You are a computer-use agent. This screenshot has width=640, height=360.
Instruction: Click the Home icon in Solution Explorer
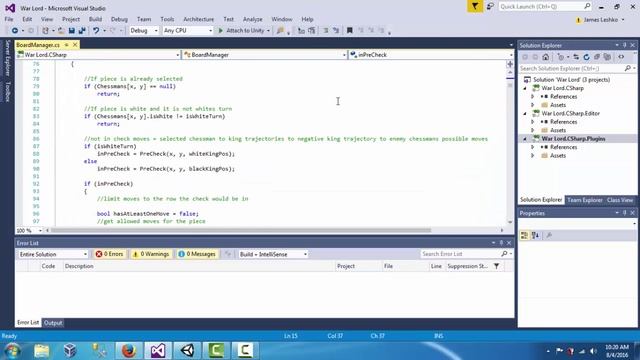545,57
